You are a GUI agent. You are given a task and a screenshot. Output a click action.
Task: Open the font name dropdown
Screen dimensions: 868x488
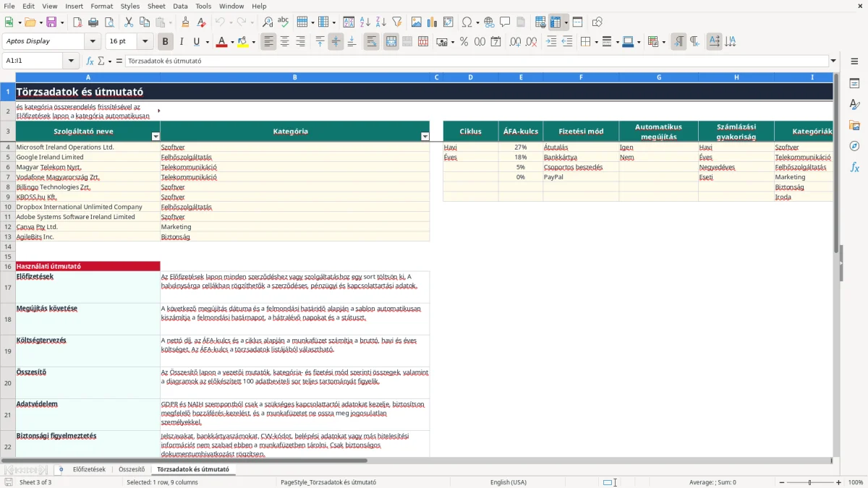[x=93, y=42]
